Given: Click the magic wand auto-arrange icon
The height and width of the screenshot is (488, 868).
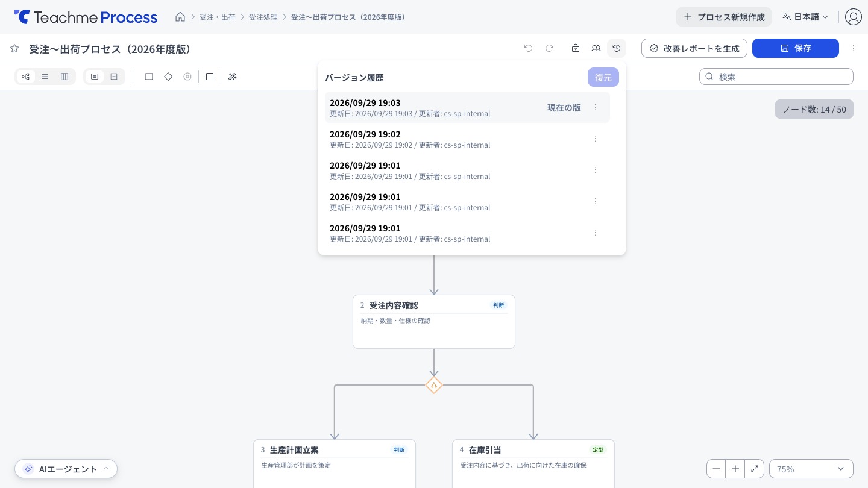Looking at the screenshot, I should [232, 77].
